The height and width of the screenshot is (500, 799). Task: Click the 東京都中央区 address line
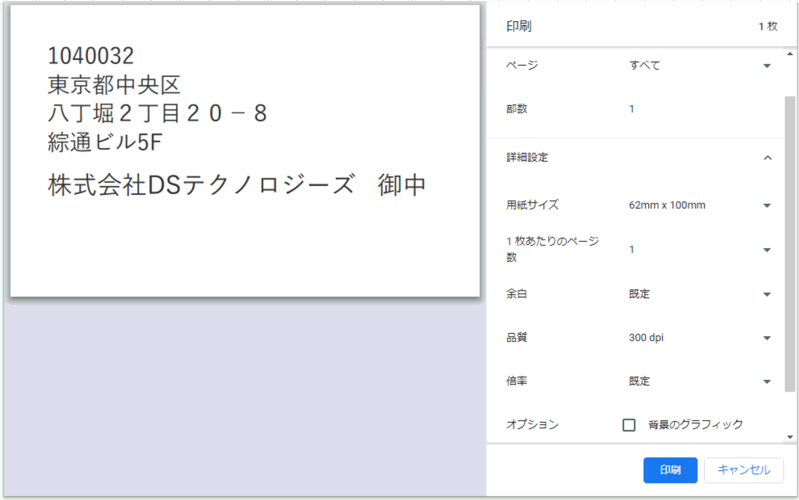point(114,85)
